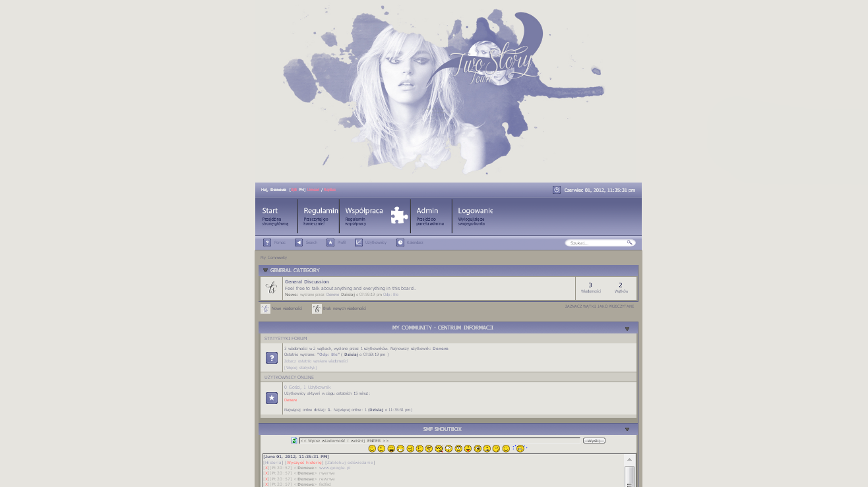
Task: Open shoutbox Historia link
Action: (x=273, y=463)
